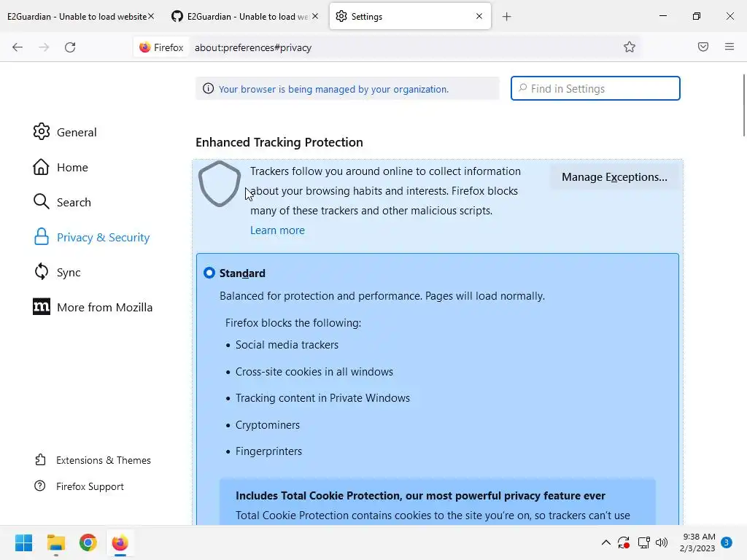This screenshot has width=747, height=560.
Task: Open File Explorer from the taskbar
Action: coord(55,542)
